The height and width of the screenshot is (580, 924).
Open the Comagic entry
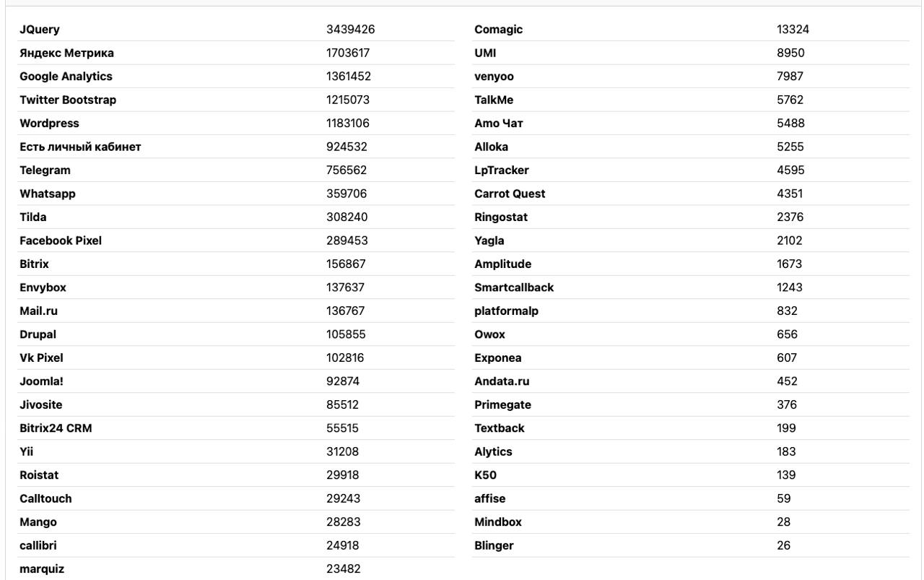(x=498, y=30)
